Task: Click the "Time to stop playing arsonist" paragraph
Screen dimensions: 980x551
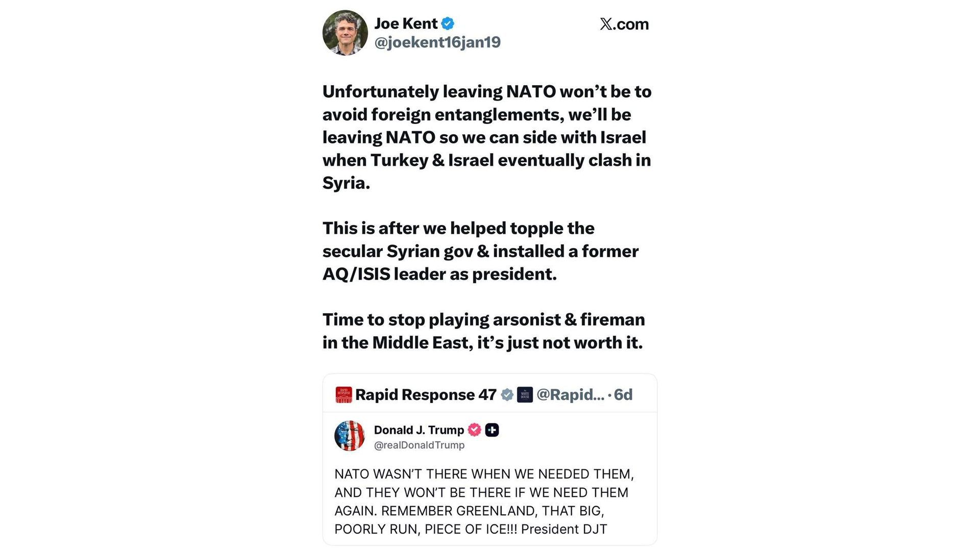Action: pyautogui.click(x=483, y=331)
